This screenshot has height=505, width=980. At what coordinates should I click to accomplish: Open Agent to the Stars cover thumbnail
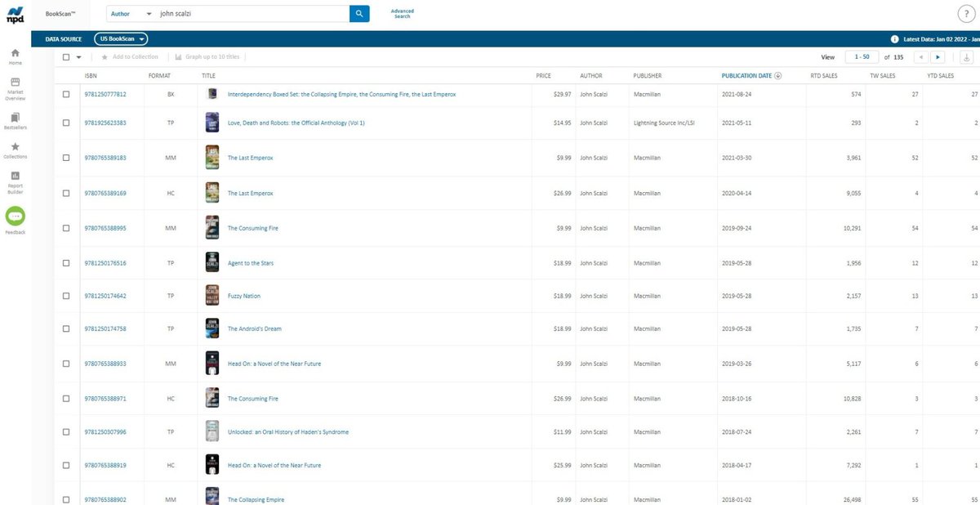(x=212, y=263)
